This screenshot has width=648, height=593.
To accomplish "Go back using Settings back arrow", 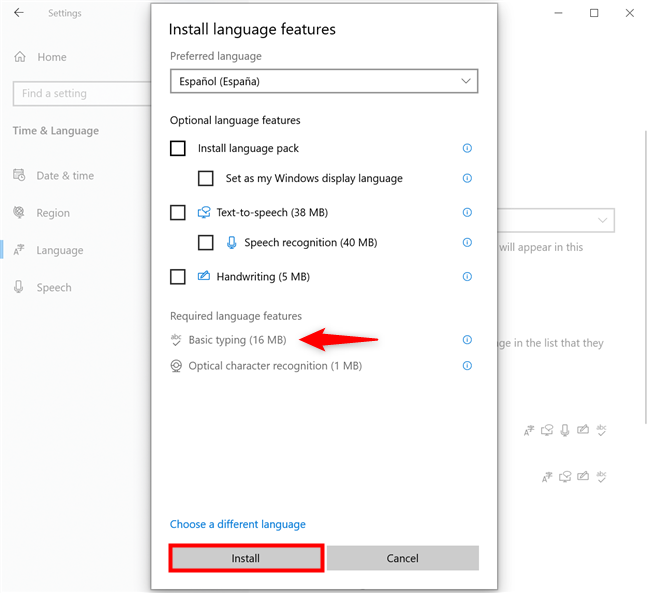I will (x=19, y=13).
